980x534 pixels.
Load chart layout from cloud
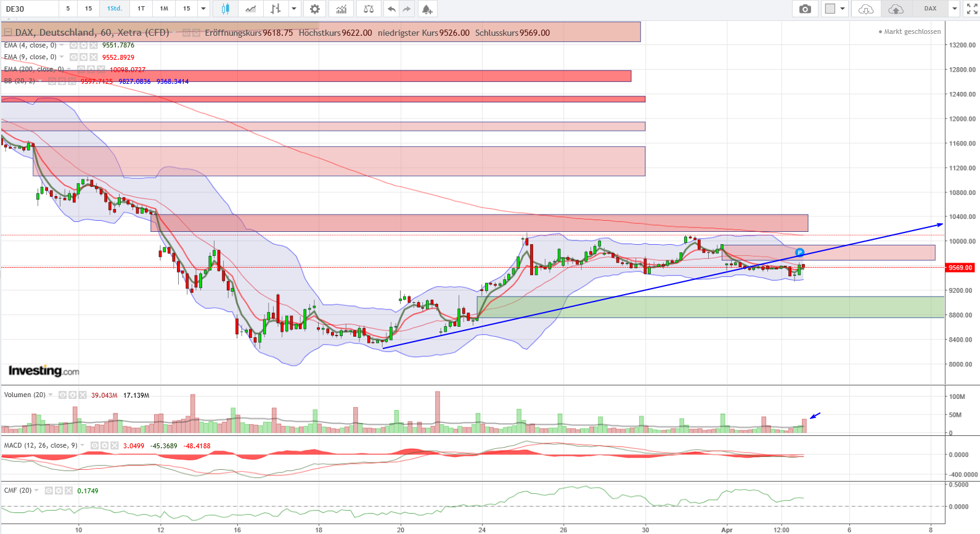tap(866, 9)
